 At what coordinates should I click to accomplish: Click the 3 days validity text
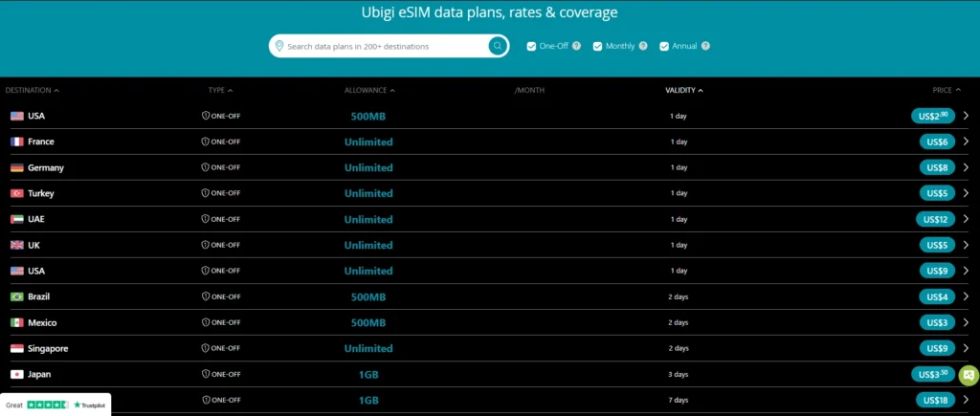pyautogui.click(x=679, y=374)
